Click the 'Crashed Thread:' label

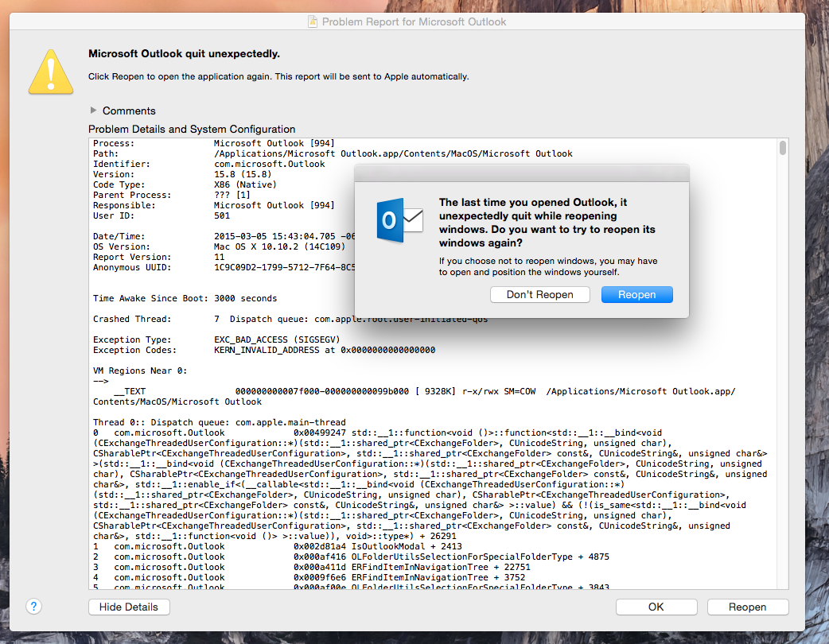pos(132,319)
